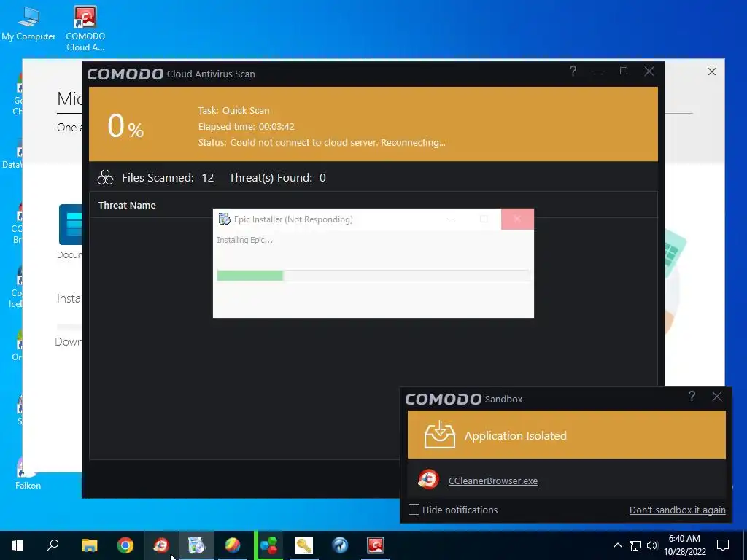Image resolution: width=747 pixels, height=560 pixels.
Task: Click the Files Scanned: 12 text
Action: click(x=168, y=178)
